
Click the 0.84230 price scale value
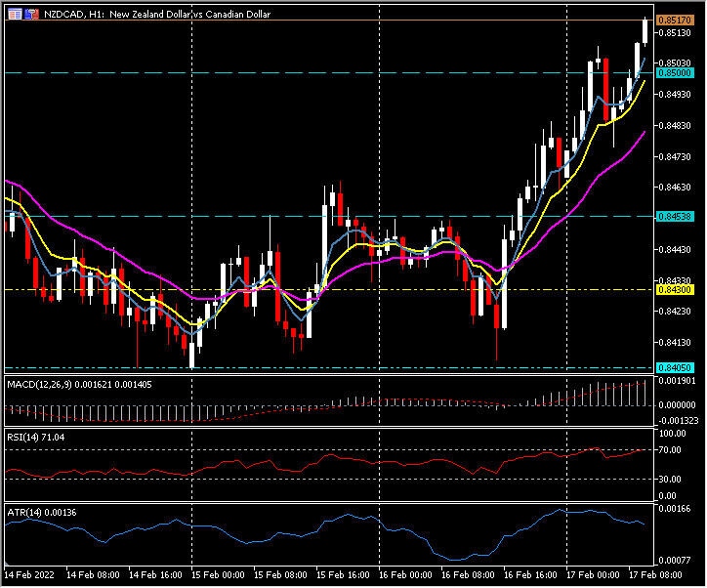(675, 312)
